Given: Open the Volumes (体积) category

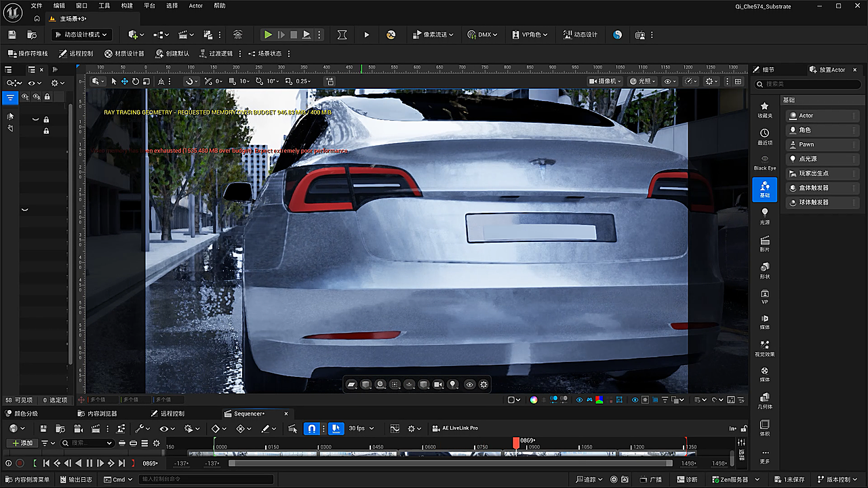Looking at the screenshot, I should pos(765,427).
